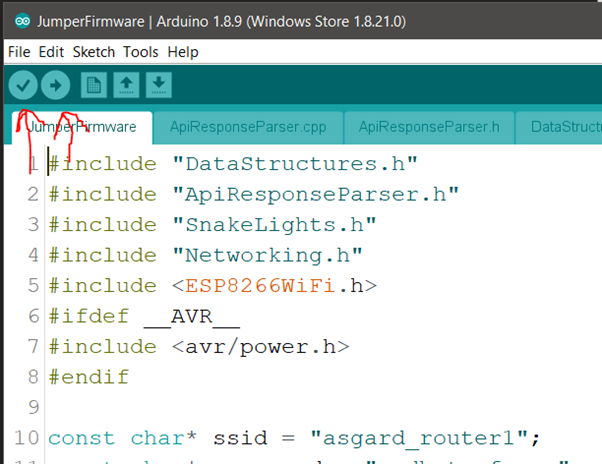The width and height of the screenshot is (602, 464).
Task: Switch to the JumperFirmware tab
Action: [x=82, y=127]
